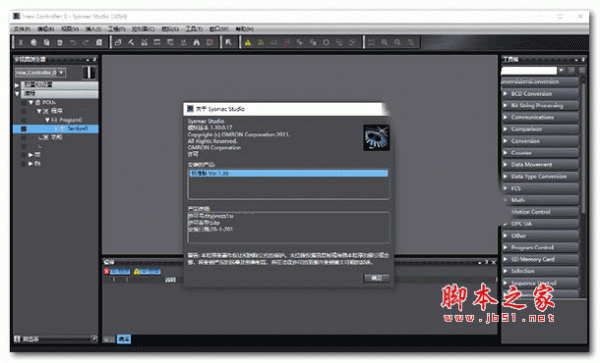
Task: Expand BCD Conversion toolbox category
Action: point(540,94)
